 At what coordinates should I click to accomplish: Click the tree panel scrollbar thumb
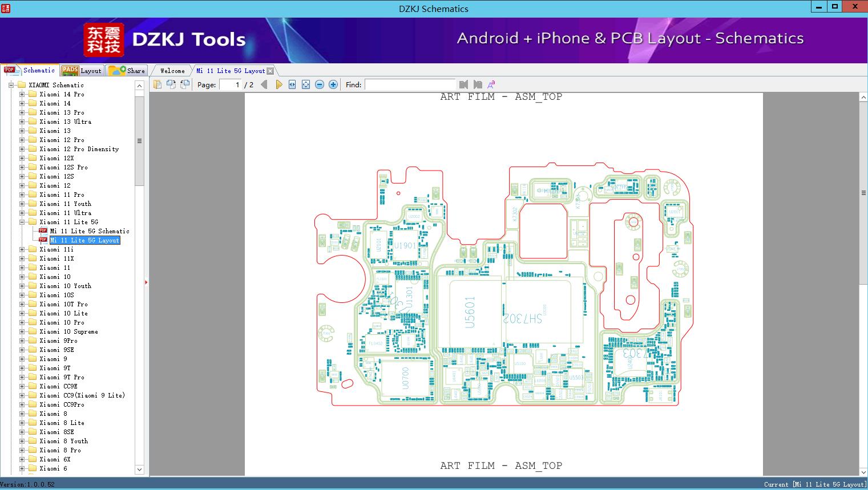coord(139,140)
